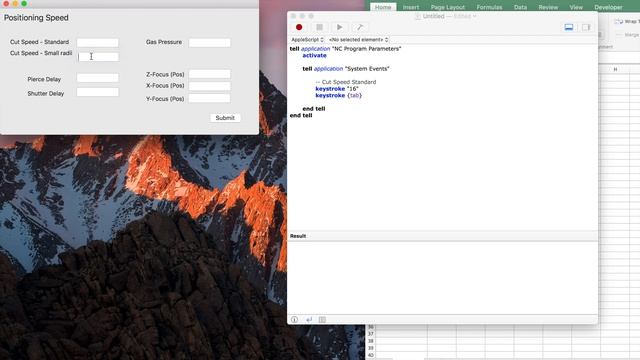This screenshot has width=640, height=360.
Task: Open the AppleScript language dropdown
Action: (x=307, y=40)
